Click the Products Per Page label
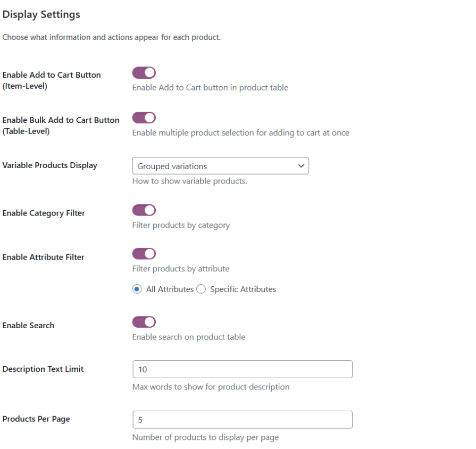The height and width of the screenshot is (449, 476). click(36, 419)
